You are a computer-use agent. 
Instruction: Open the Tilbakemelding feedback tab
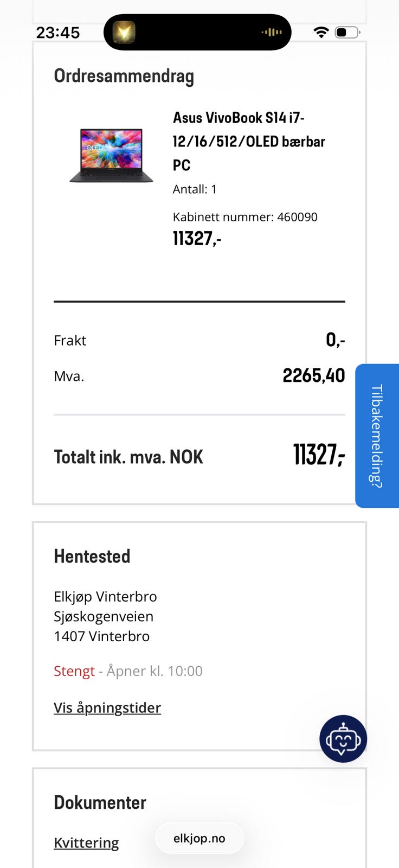pyautogui.click(x=377, y=436)
